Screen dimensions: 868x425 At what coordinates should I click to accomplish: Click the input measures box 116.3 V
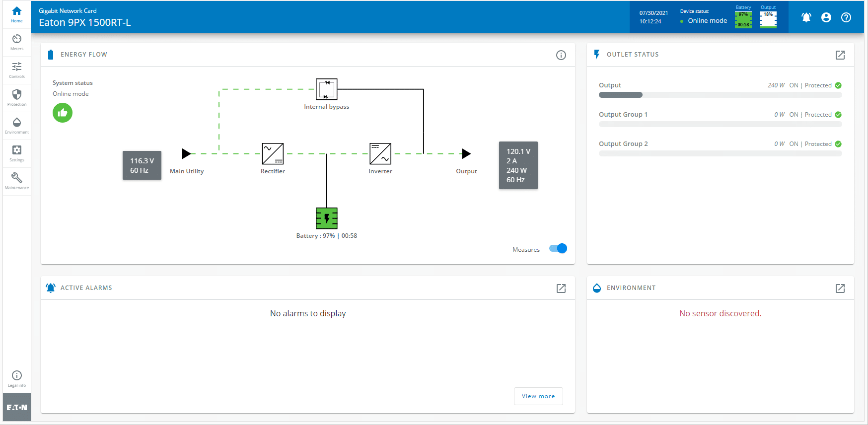click(142, 165)
